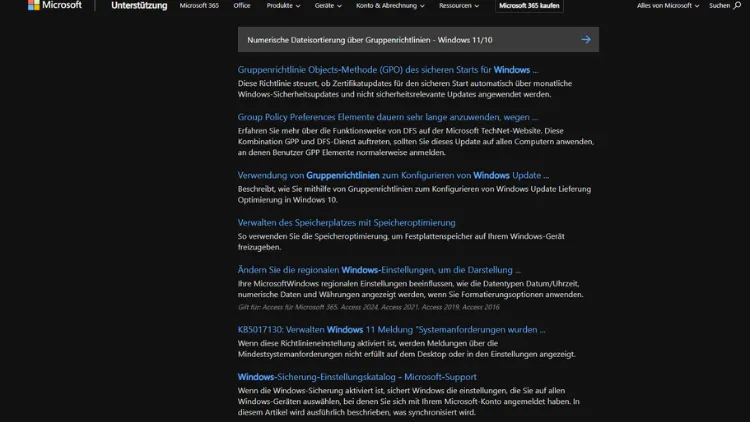
Task: Open the Group Policy Preferences Elemente result
Action: pyautogui.click(x=388, y=117)
